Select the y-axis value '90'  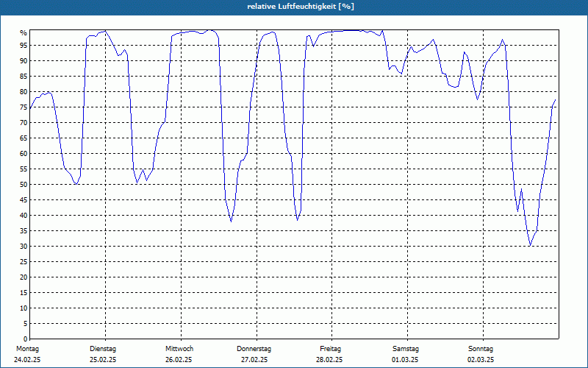pos(24,61)
